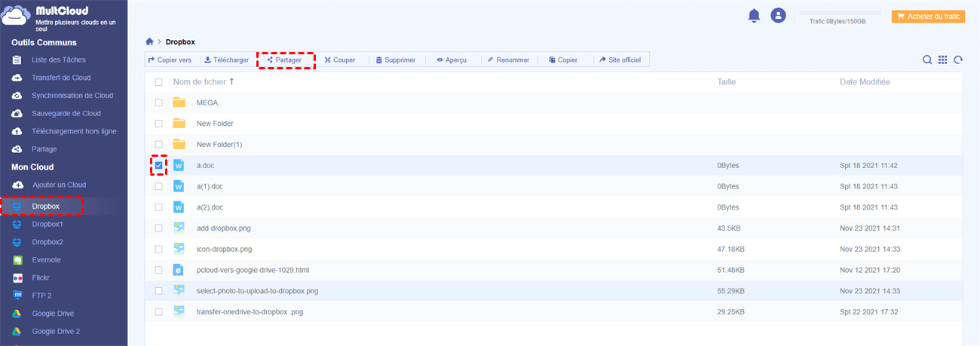Click the Sauvegarde de Cloud icon
The height and width of the screenshot is (346, 980).
[x=17, y=113]
